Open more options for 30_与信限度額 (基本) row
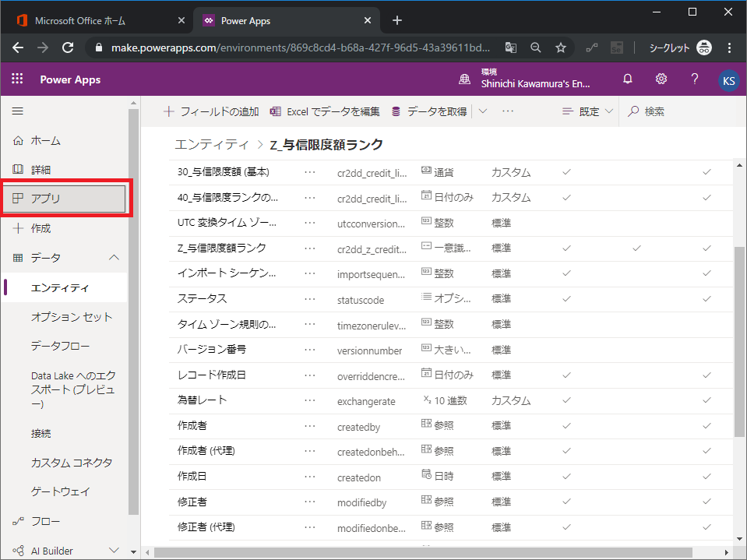Screen dimensions: 747x560 click(x=310, y=172)
